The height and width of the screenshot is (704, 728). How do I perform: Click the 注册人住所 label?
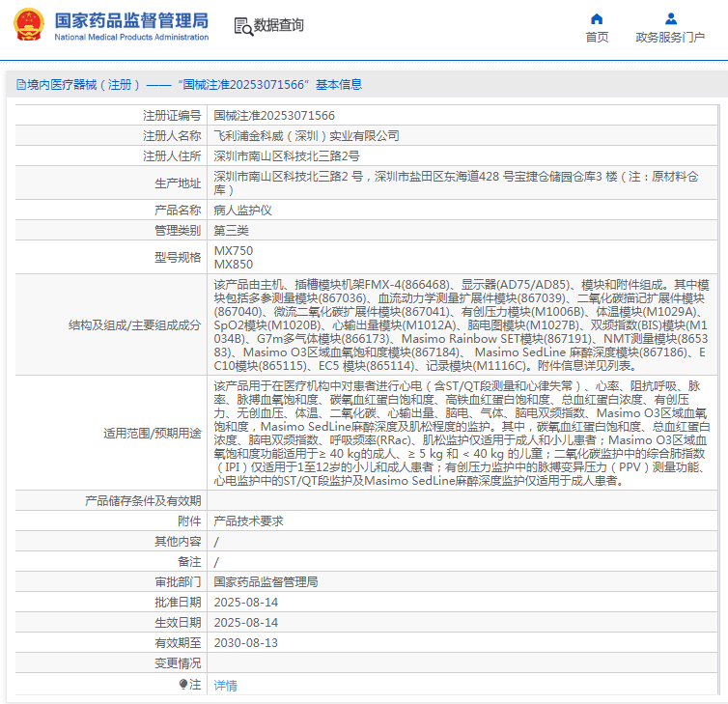(x=172, y=156)
